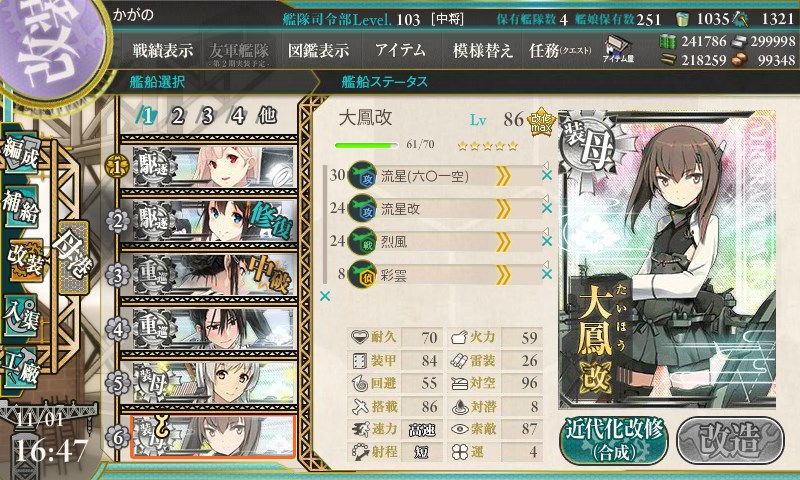
Task: Expand the 彩雲 equipment slot chevron
Action: pyautogui.click(x=503, y=275)
